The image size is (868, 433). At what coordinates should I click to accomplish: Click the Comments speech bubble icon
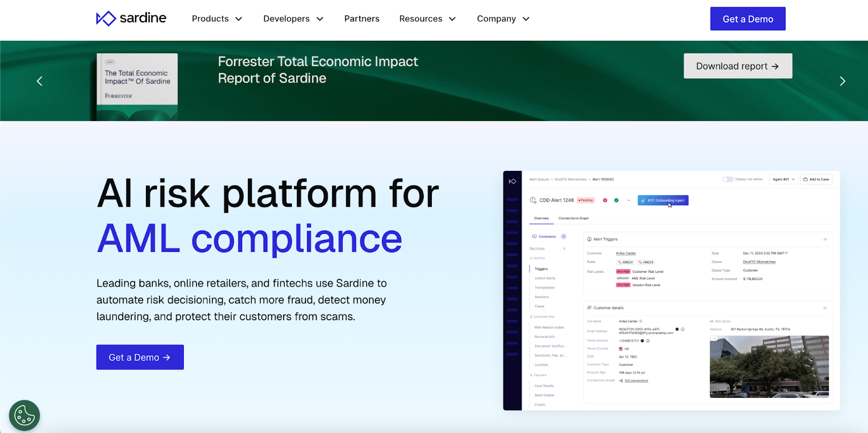pos(534,237)
